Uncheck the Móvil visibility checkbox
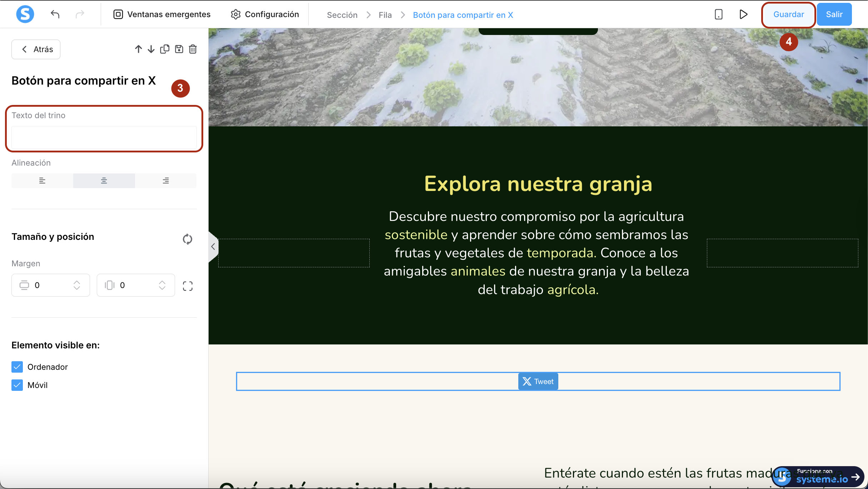This screenshot has height=489, width=868. [17, 385]
